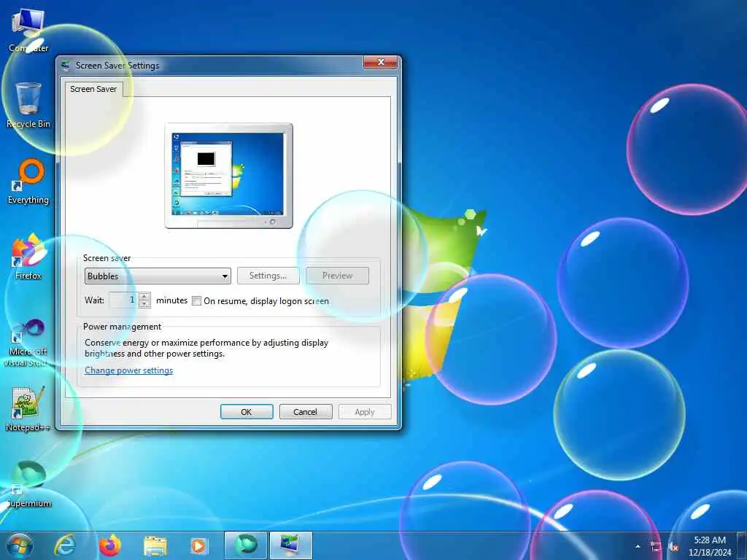The width and height of the screenshot is (747, 560).
Task: Click the monitor preview thumbnail
Action: pos(228,176)
